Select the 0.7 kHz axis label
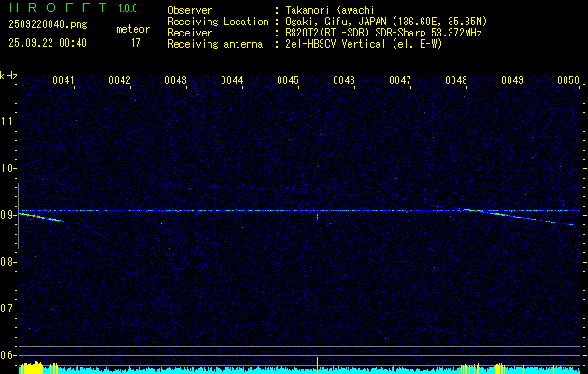This screenshot has height=374, width=588. click(8, 309)
